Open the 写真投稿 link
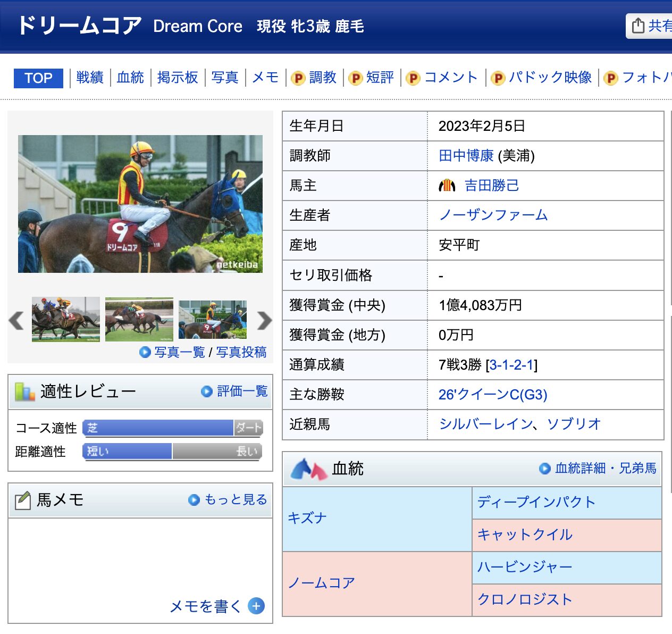Viewport: 672px width, 634px height. click(241, 352)
